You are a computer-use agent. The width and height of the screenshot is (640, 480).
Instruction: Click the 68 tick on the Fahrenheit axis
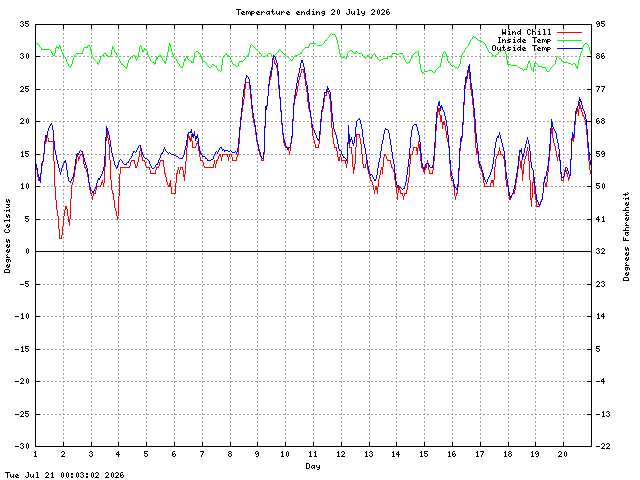[x=600, y=121]
